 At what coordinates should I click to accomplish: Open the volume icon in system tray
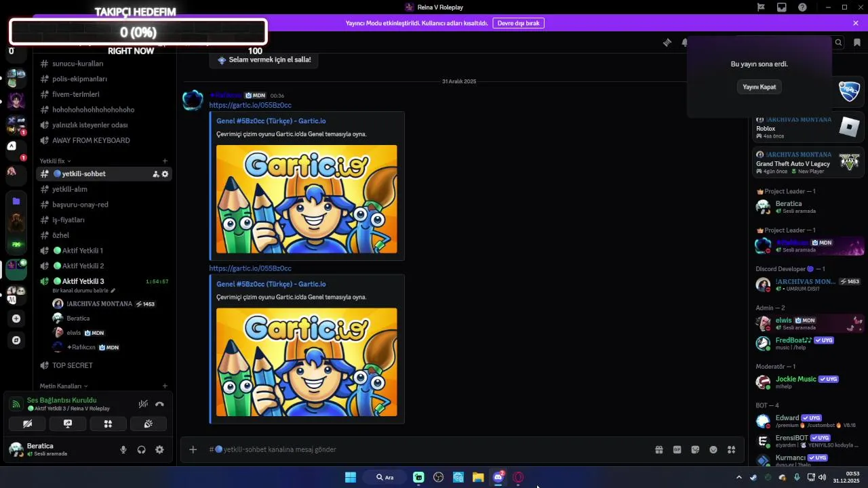point(822,477)
